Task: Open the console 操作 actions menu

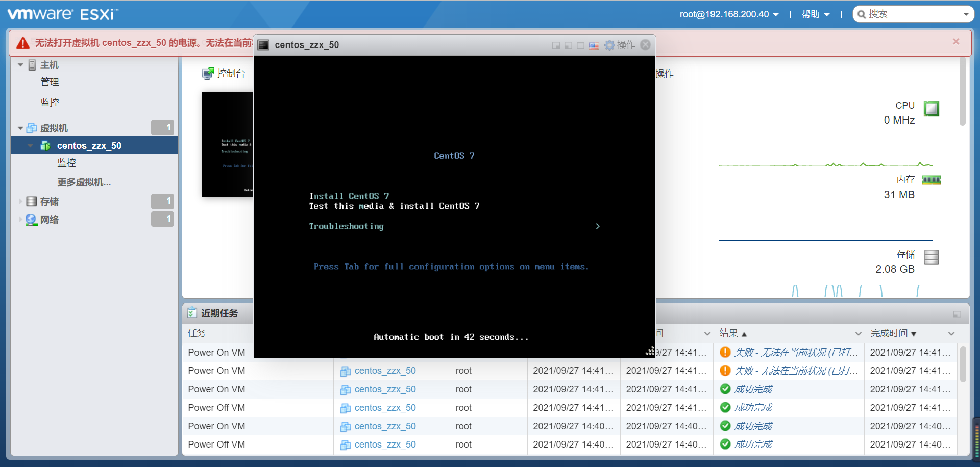Action: click(620, 45)
